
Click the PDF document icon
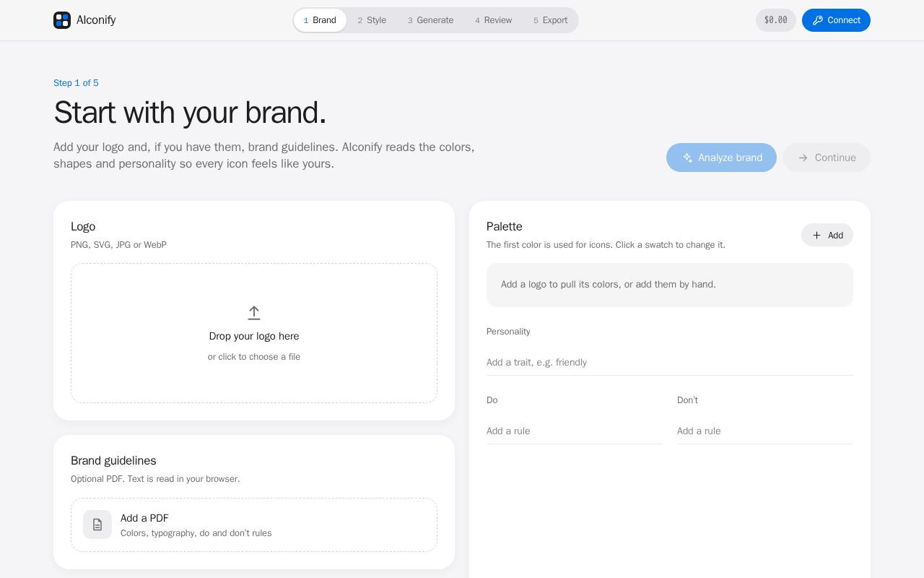[97, 525]
